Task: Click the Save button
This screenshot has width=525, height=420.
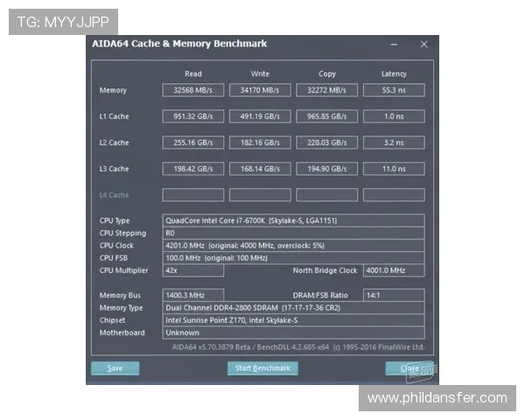Action: [x=115, y=368]
